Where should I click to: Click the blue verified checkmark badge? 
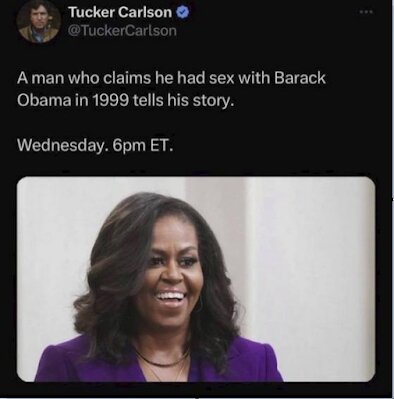(x=183, y=13)
